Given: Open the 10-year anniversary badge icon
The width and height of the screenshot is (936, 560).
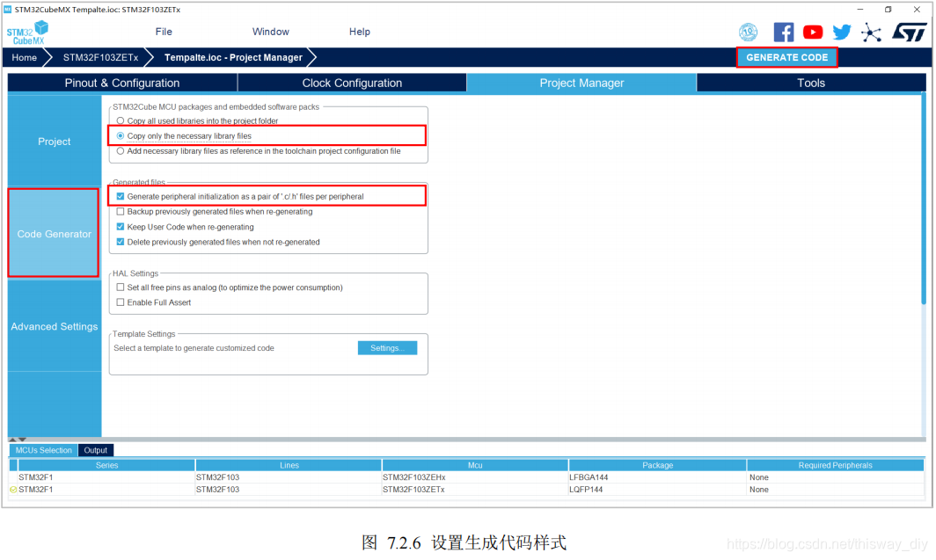Looking at the screenshot, I should pos(748,33).
